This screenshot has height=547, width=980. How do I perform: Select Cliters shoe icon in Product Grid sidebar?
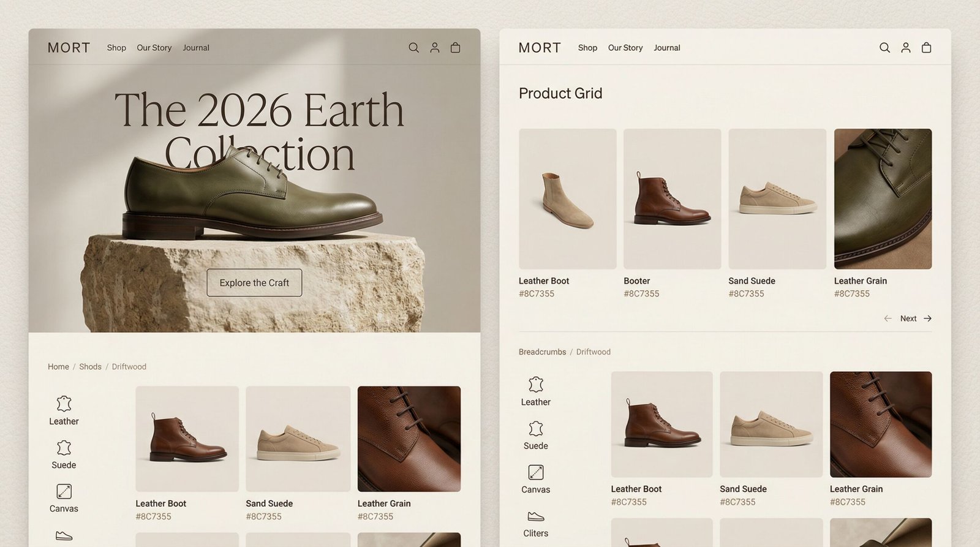[536, 516]
